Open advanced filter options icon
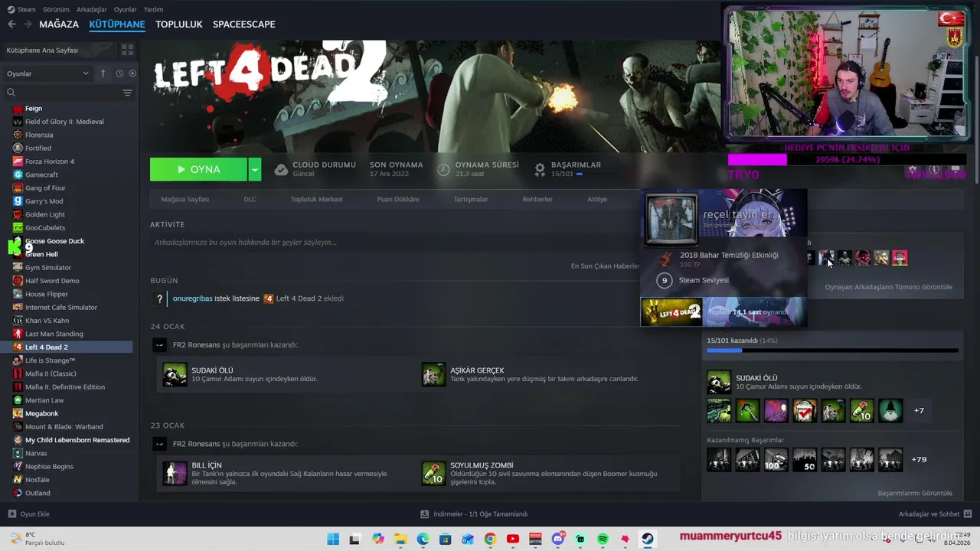Viewport: 980px width, 551px height. tap(127, 93)
